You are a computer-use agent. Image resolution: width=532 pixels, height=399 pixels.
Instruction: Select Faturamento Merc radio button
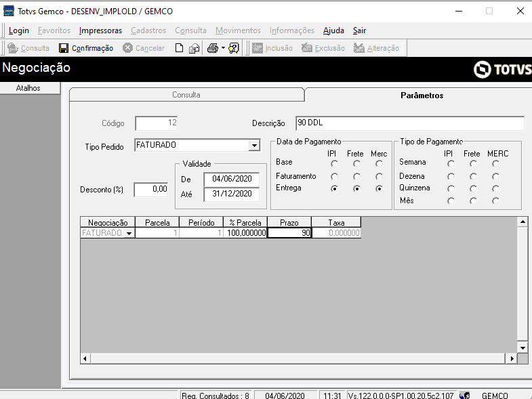tap(379, 176)
